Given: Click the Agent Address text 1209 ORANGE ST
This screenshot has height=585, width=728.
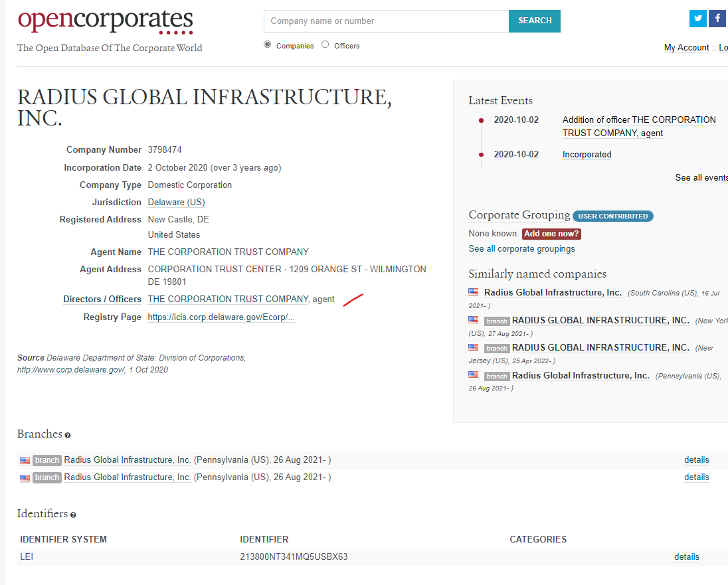Looking at the screenshot, I should pos(326,270).
